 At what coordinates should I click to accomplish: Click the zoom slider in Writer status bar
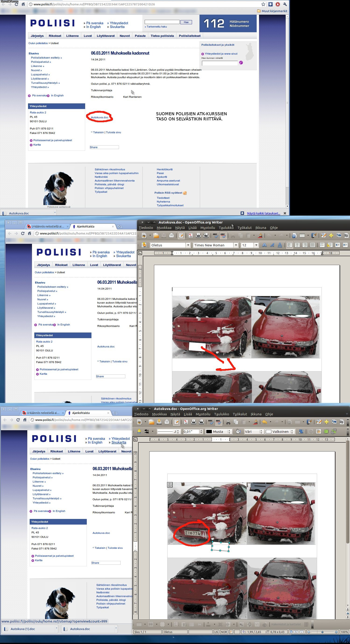pyautogui.click(x=322, y=632)
